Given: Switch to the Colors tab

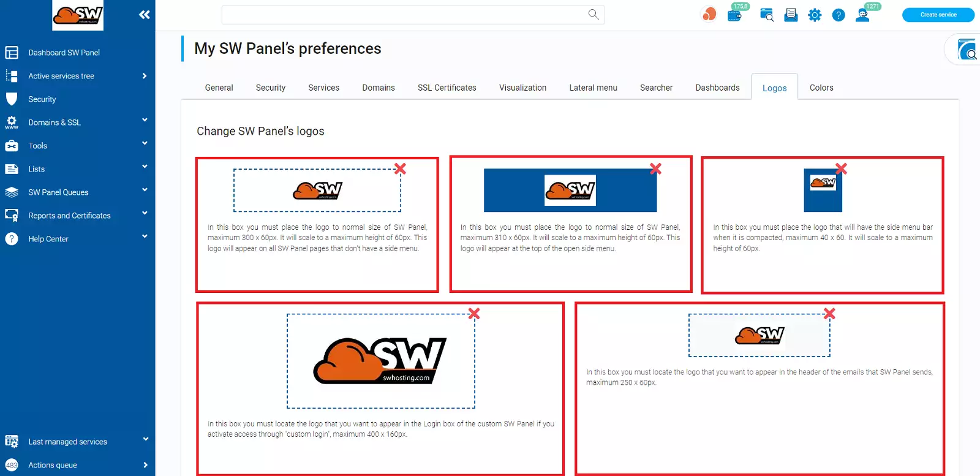Looking at the screenshot, I should point(821,88).
